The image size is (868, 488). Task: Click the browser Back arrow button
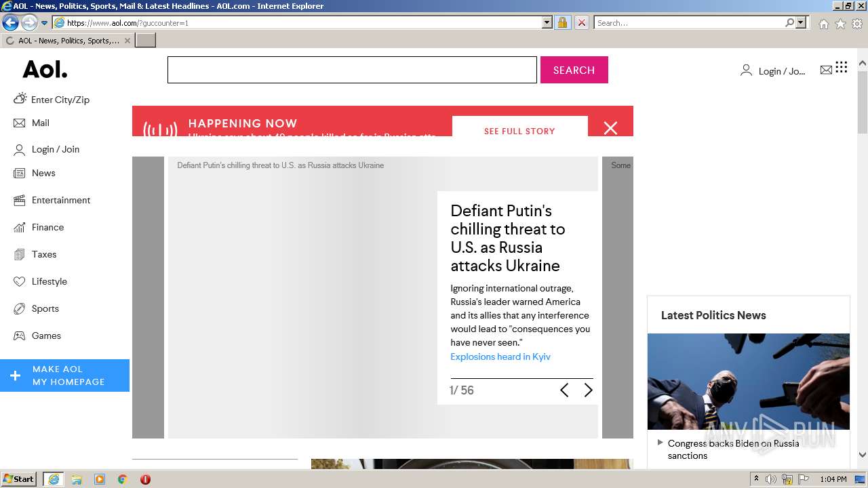(10, 22)
